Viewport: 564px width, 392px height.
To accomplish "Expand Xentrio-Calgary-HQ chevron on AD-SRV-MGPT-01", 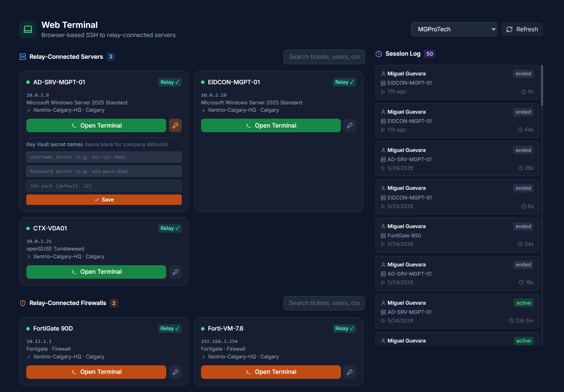I will click(x=29, y=110).
